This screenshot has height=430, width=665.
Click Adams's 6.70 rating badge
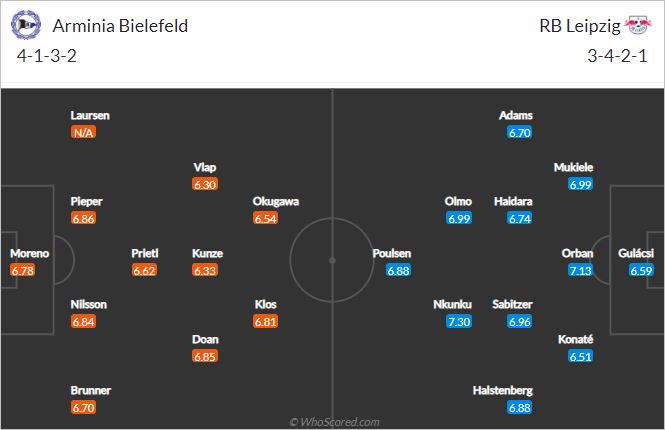click(520, 133)
